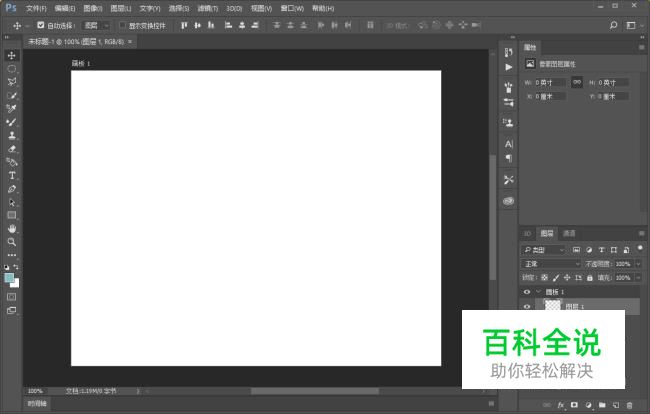Open the opacity slider arrow
This screenshot has width=650, height=414.
[638, 264]
